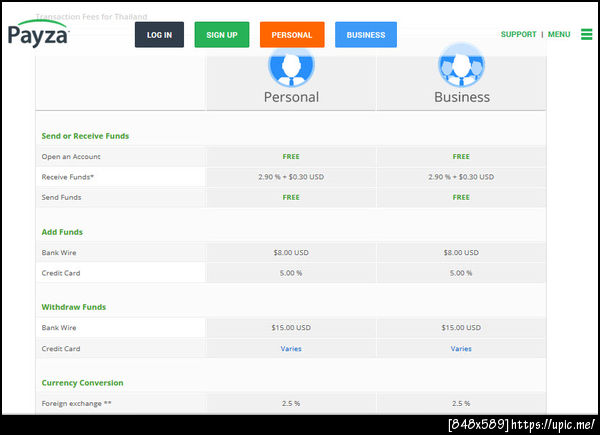Click Business $15.00 USD withdraw fee

pyautogui.click(x=461, y=328)
